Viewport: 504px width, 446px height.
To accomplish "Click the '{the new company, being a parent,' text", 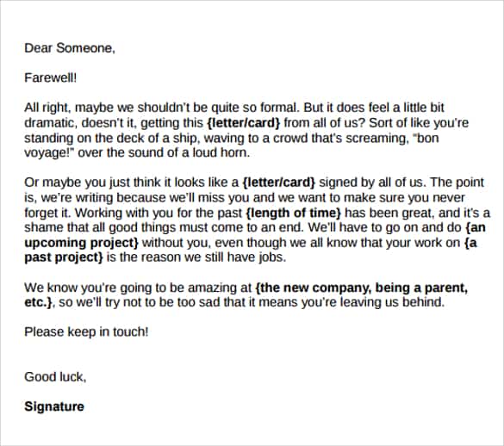I will [362, 288].
